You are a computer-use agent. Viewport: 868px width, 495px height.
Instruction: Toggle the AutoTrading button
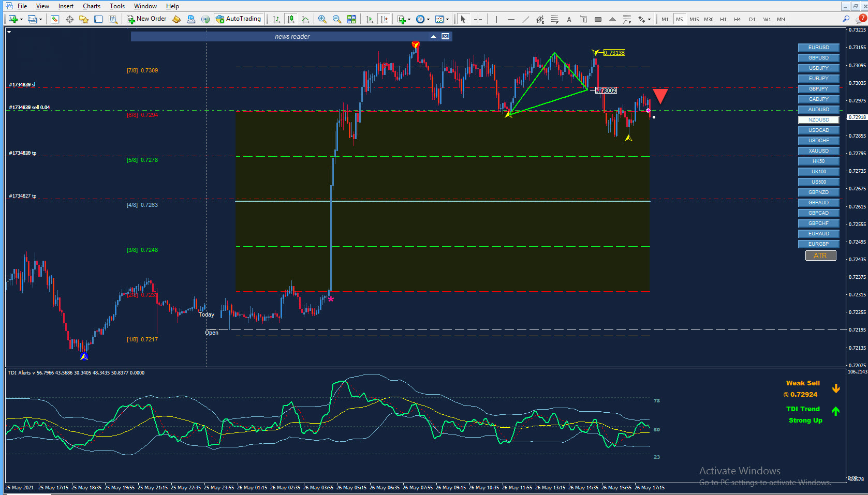[238, 19]
